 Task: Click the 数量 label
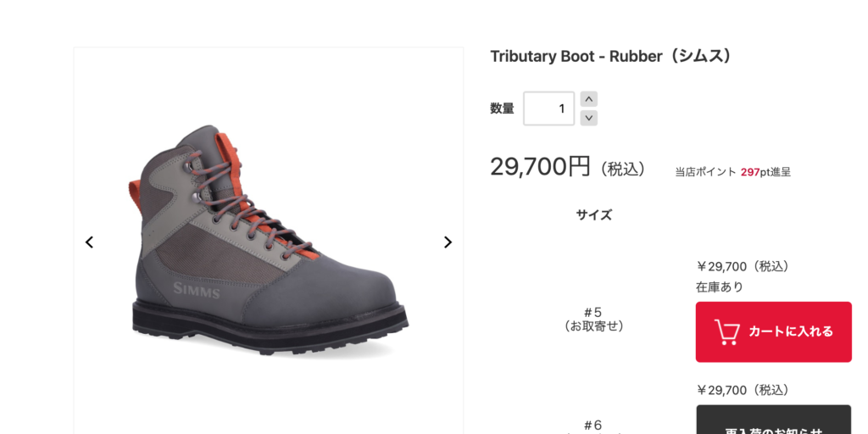point(502,108)
